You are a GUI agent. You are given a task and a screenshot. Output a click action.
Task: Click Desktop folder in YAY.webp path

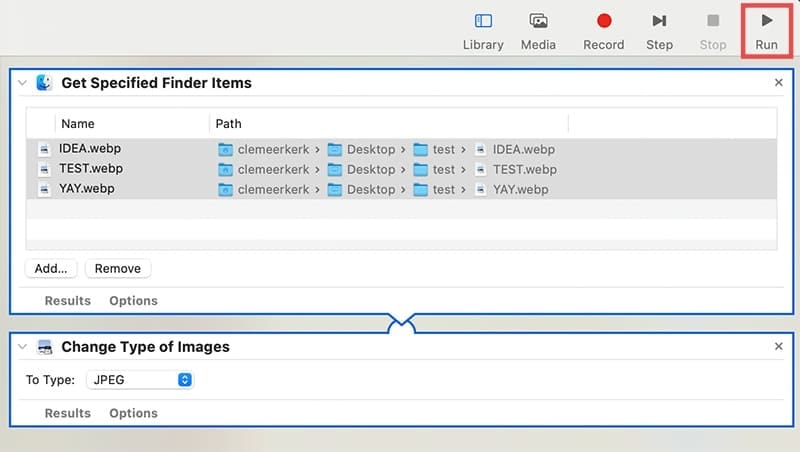point(361,190)
